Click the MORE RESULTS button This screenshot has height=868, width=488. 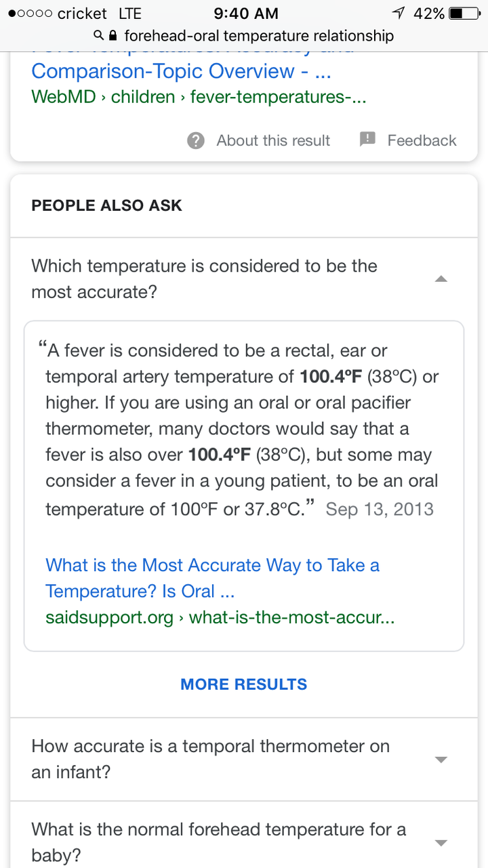click(244, 684)
